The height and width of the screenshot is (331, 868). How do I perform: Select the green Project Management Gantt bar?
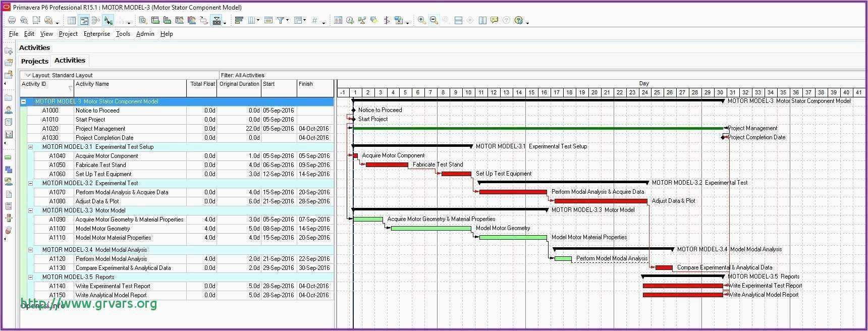pyautogui.click(x=538, y=128)
